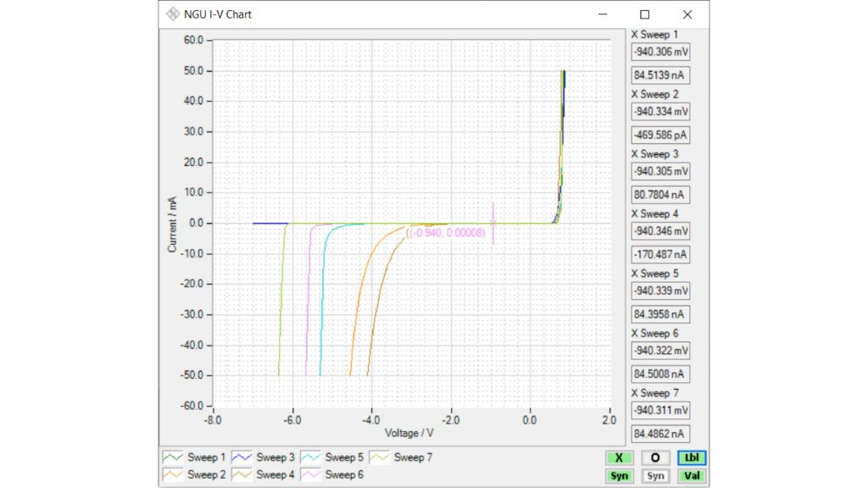Click the pink cursor marker on the chart
Screen dimensions: 868x488
click(492, 223)
